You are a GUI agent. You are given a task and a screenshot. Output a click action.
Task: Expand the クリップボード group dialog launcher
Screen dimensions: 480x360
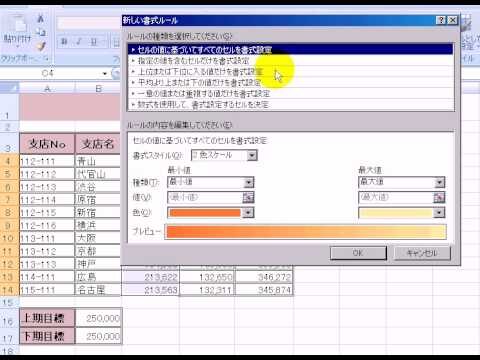click(x=47, y=59)
